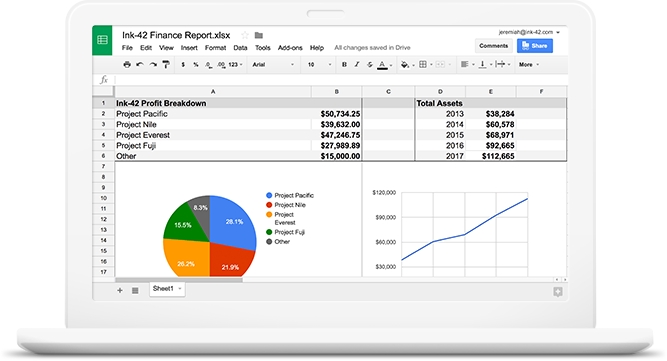The width and height of the screenshot is (667, 361).
Task: Open the View menu
Action: 166,48
